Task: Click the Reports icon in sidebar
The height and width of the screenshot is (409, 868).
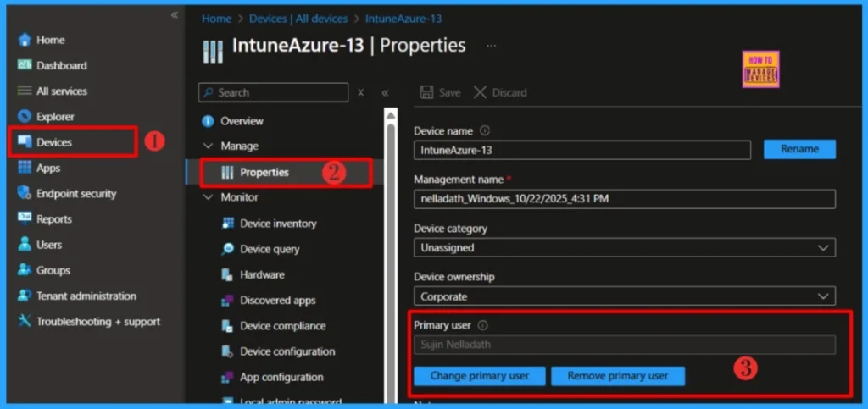Action: click(24, 218)
